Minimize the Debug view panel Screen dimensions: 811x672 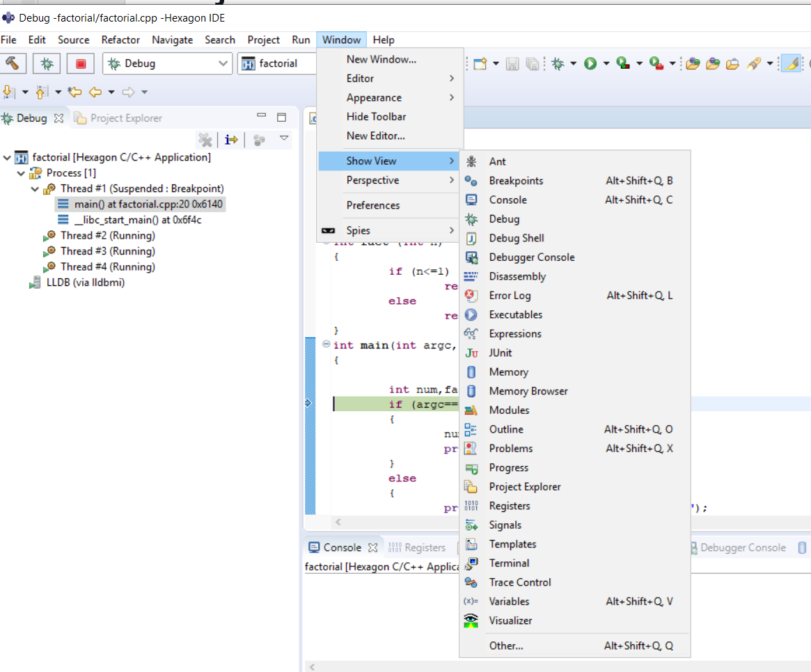click(x=261, y=115)
